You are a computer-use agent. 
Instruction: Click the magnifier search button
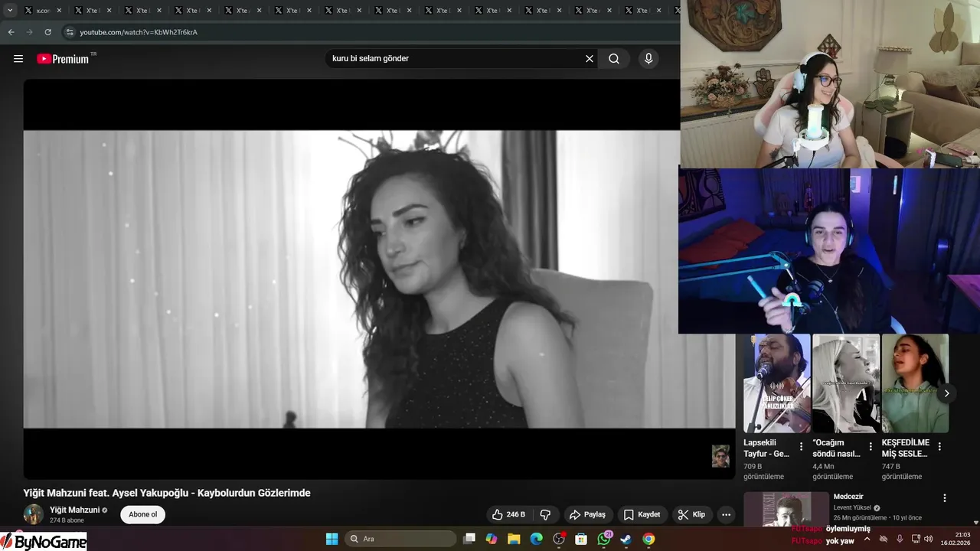[x=614, y=59]
